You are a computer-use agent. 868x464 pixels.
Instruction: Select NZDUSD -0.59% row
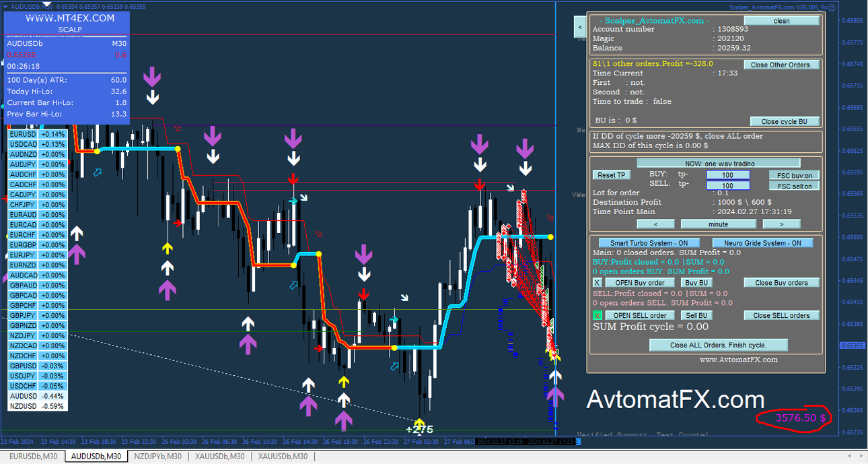pyautogui.click(x=37, y=407)
